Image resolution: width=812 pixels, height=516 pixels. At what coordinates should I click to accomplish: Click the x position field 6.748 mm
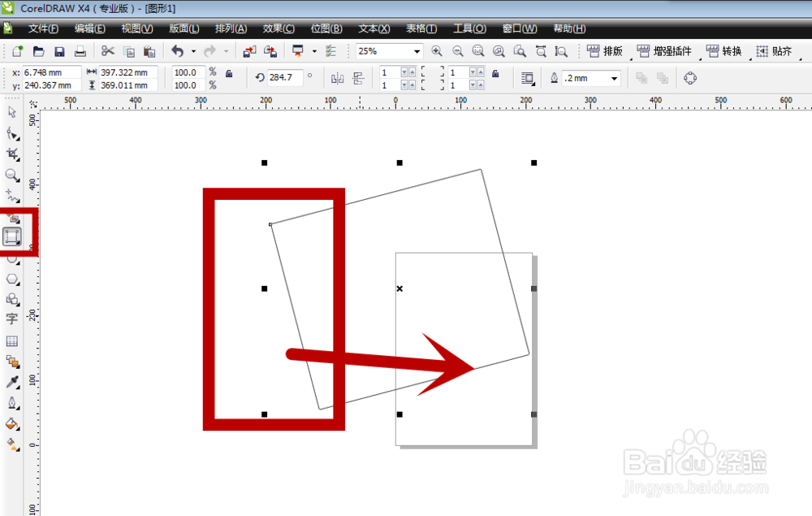click(x=51, y=72)
